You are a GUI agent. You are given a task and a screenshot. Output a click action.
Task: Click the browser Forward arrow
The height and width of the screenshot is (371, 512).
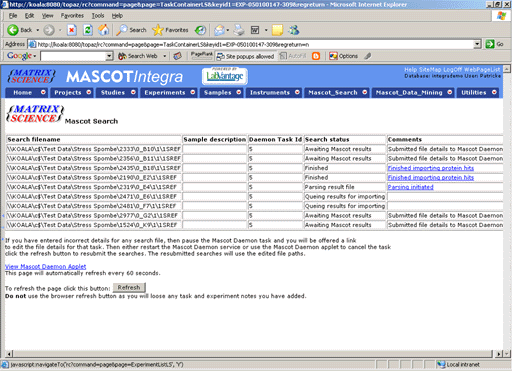coord(49,30)
